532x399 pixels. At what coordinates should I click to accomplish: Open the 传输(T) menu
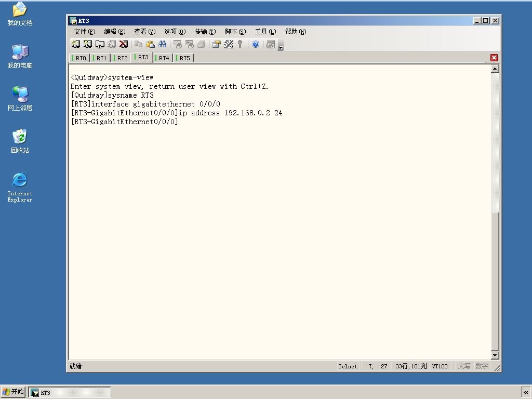[205, 32]
